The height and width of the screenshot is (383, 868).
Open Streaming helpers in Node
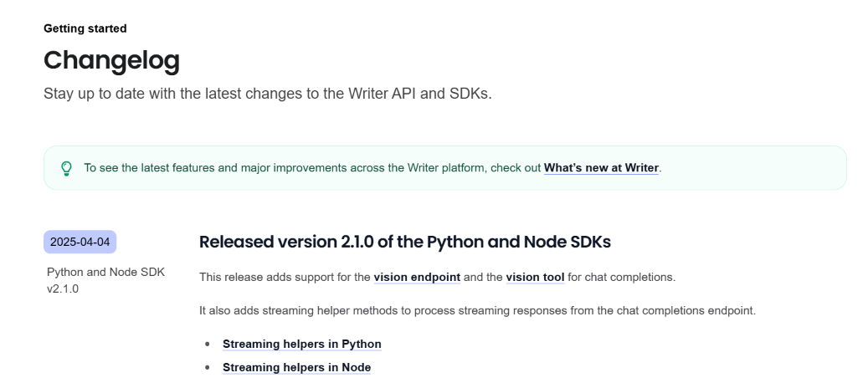[296, 367]
